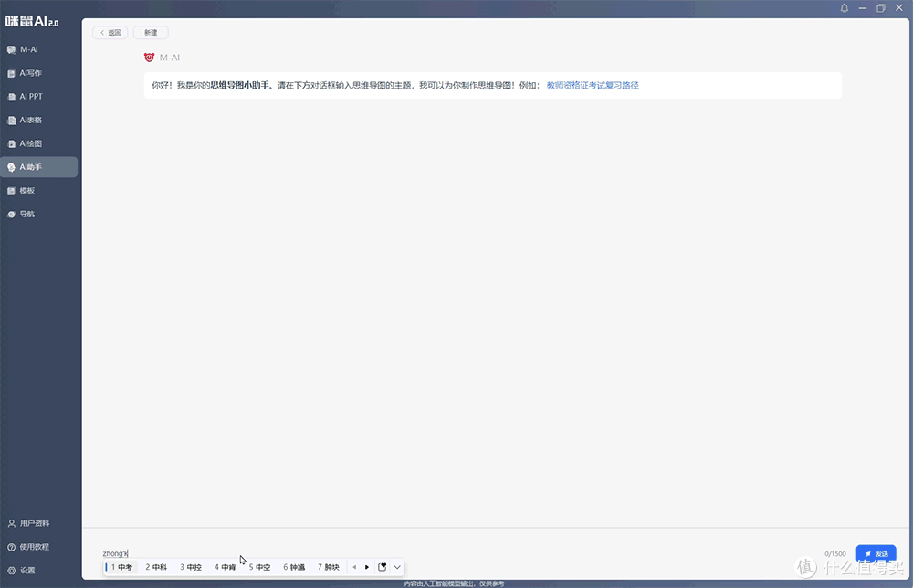The width and height of the screenshot is (913, 588).
Task: Click the 内容由人工智能模型输出 disclaimer text
Action: [454, 583]
